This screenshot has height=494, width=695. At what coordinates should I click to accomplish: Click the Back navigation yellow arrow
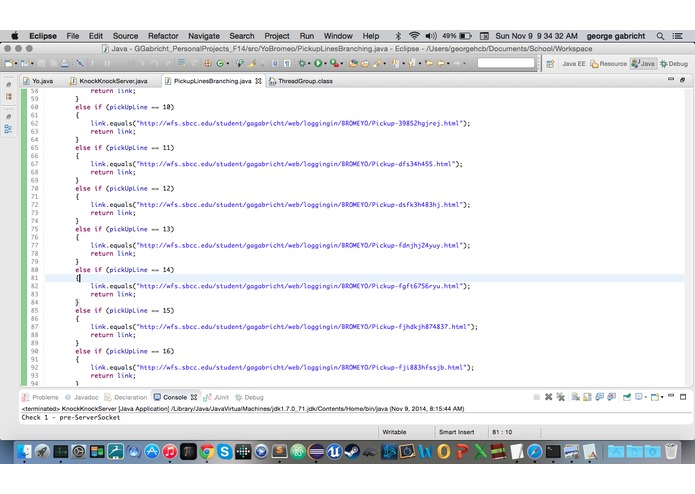pos(441,63)
